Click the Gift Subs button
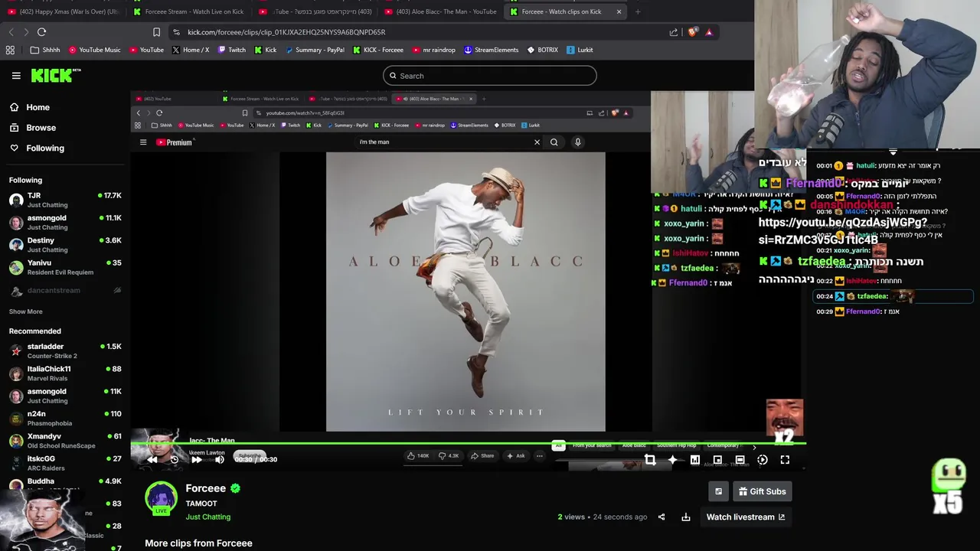This screenshot has width=980, height=551. pos(761,491)
